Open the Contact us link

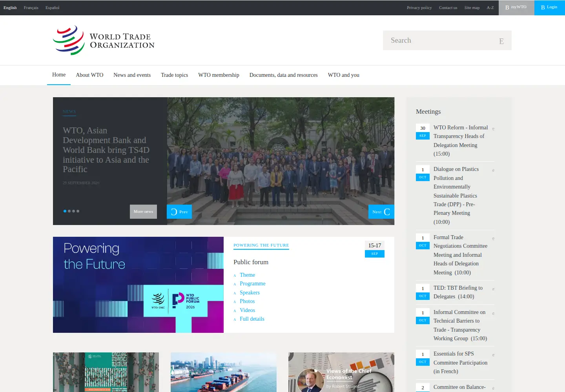[x=448, y=7]
